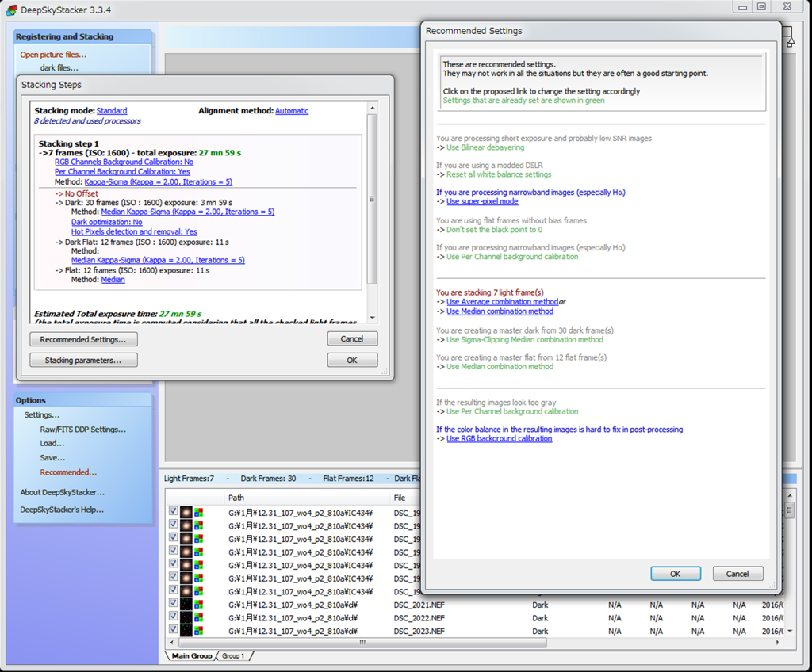Screen dimensions: 812x672
Task: Click Save... under Options
Action: tap(52, 458)
